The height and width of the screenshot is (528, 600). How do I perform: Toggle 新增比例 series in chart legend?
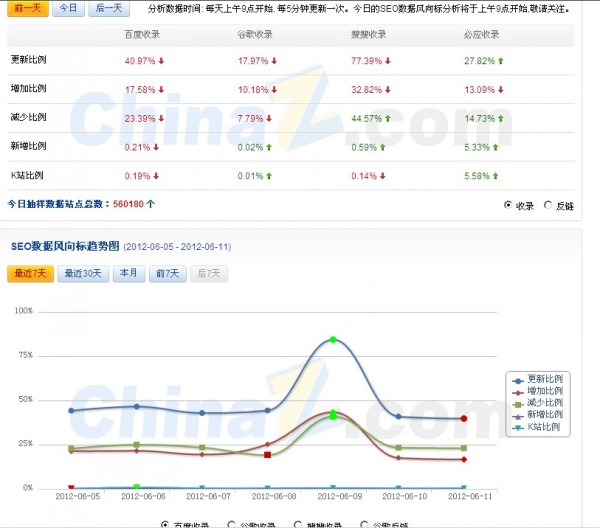pyautogui.click(x=537, y=415)
